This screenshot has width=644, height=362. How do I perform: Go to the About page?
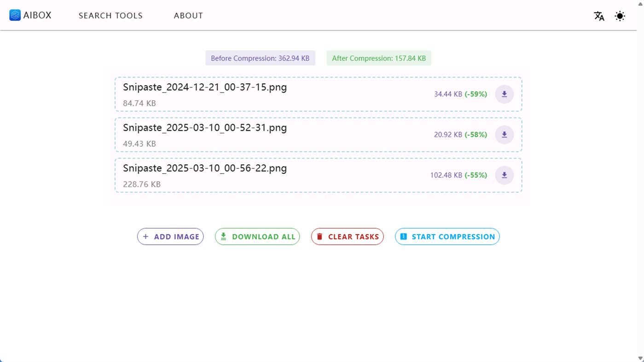point(188,16)
